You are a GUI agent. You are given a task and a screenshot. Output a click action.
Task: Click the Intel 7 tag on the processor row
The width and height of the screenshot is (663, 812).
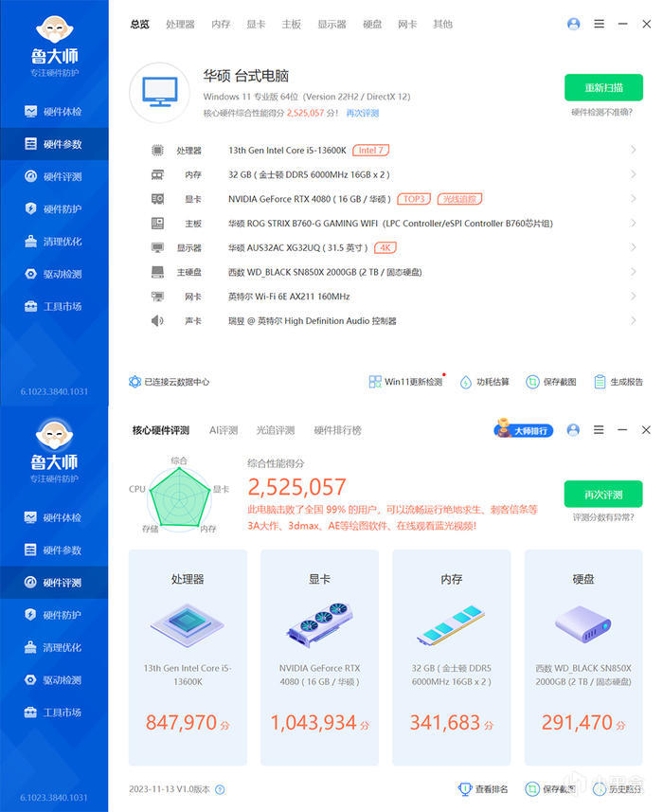point(370,151)
